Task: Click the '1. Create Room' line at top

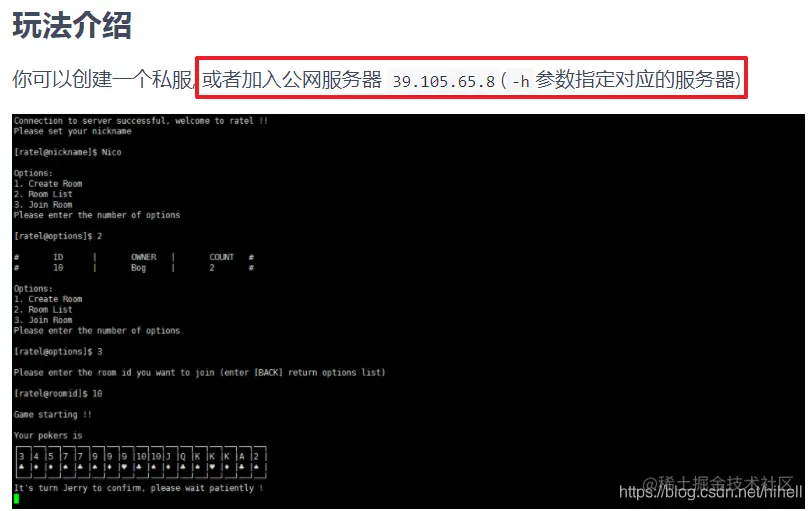Action: [48, 184]
